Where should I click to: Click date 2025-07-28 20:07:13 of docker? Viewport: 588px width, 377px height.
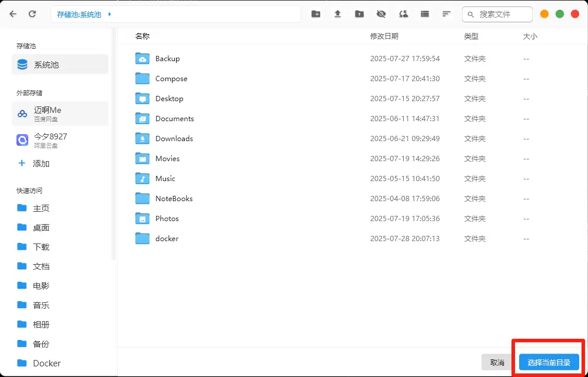pyautogui.click(x=405, y=238)
